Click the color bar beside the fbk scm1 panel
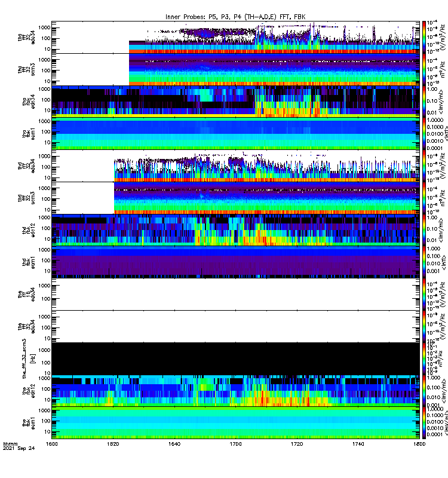Image resolution: width=448 pixels, height=478 pixels. pyautogui.click(x=424, y=423)
